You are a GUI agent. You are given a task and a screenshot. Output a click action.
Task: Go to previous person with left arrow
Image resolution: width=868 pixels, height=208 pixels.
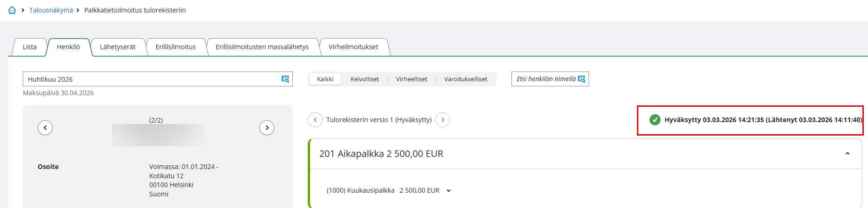(45, 128)
